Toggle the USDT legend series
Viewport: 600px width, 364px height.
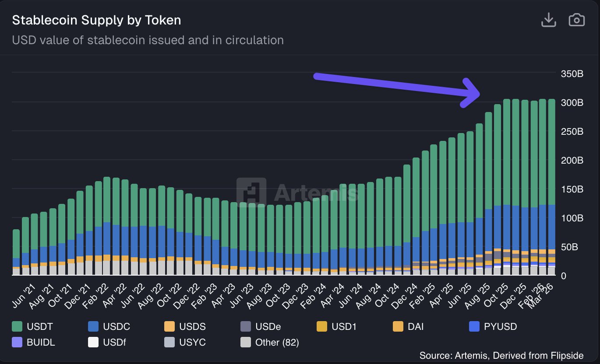point(40,326)
